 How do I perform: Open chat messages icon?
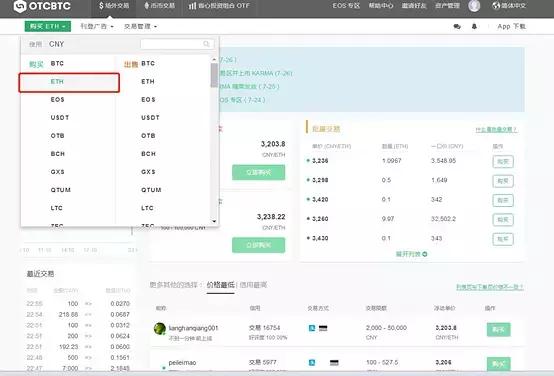click(457, 27)
